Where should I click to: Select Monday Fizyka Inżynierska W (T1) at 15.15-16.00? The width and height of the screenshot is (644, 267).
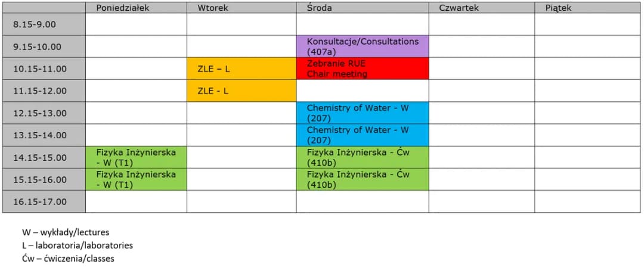(x=136, y=179)
